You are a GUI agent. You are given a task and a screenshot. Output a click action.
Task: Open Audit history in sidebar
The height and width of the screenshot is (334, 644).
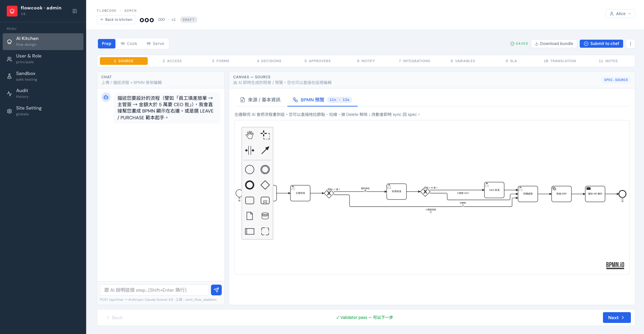[x=43, y=94]
